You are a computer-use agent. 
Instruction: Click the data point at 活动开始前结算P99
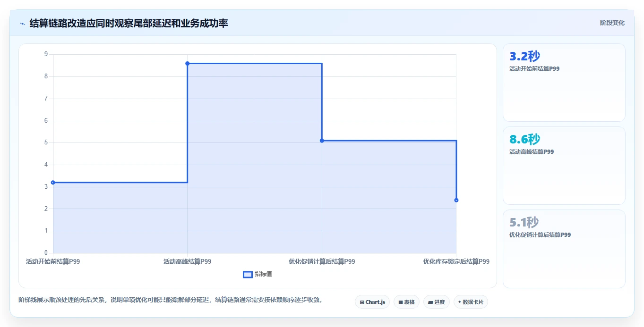point(53,182)
